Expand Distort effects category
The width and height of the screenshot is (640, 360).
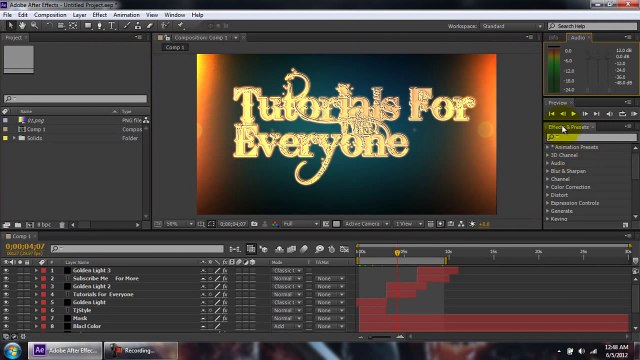[x=548, y=195]
